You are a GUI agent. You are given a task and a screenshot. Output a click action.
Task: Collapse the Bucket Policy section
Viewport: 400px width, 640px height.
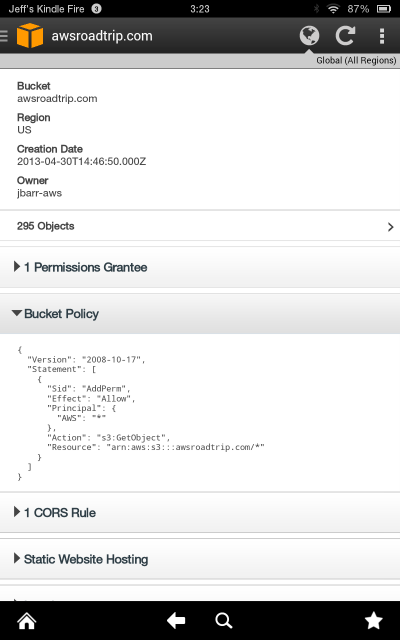[200, 314]
